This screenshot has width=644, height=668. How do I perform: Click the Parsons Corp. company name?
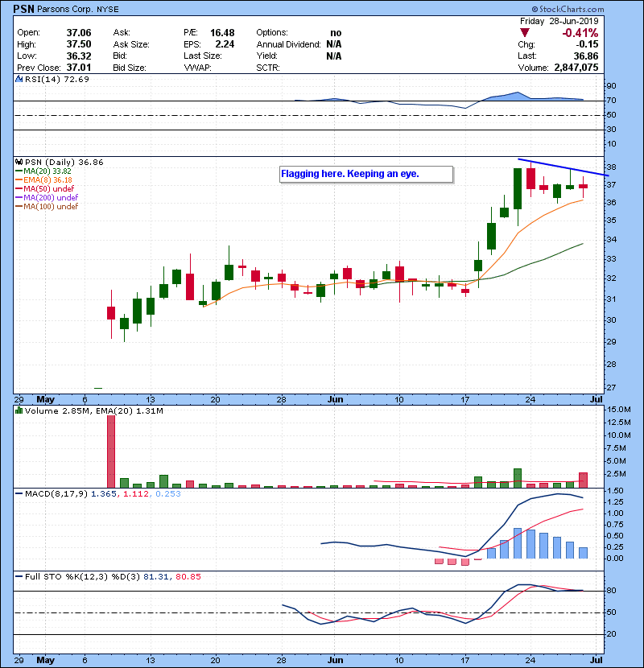click(64, 10)
